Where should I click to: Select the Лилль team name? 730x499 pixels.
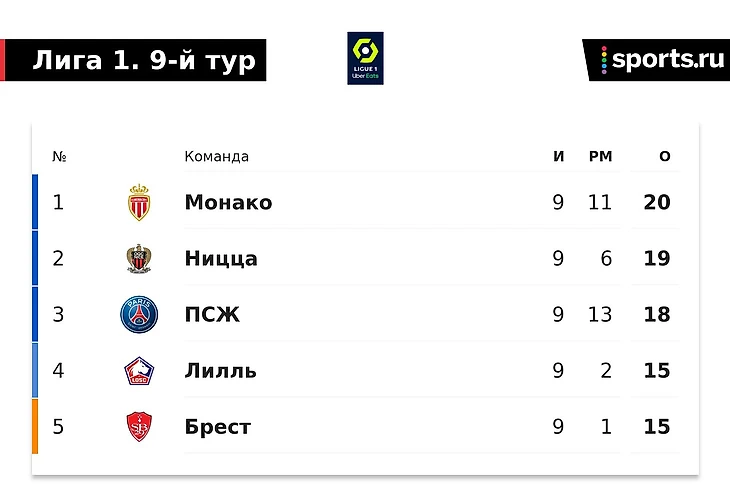[x=220, y=371]
